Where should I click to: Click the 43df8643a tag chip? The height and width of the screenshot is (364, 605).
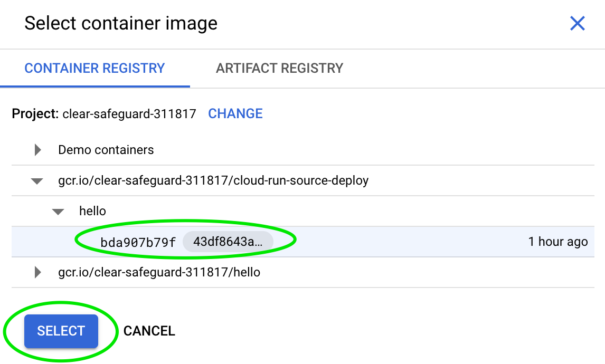point(228,242)
